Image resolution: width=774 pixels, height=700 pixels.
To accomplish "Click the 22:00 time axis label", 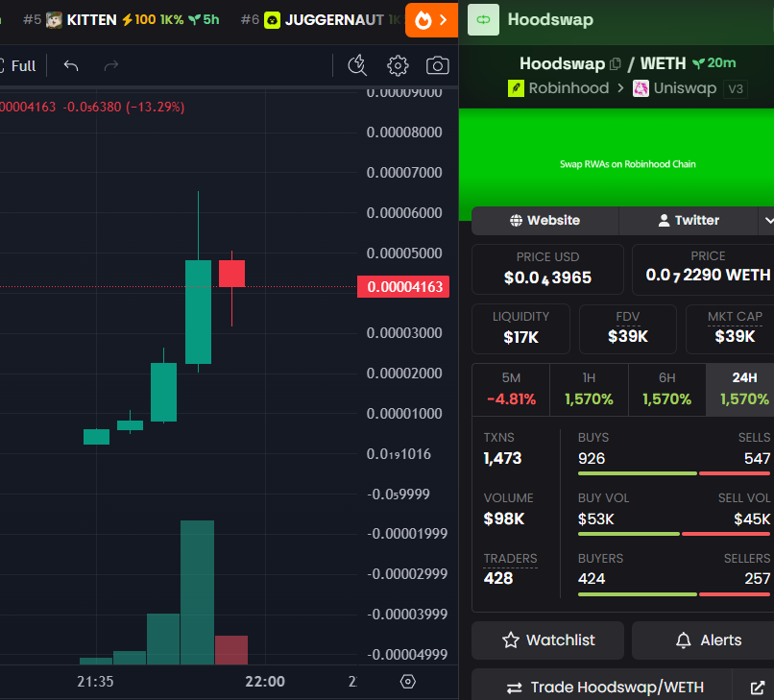I will [265, 682].
